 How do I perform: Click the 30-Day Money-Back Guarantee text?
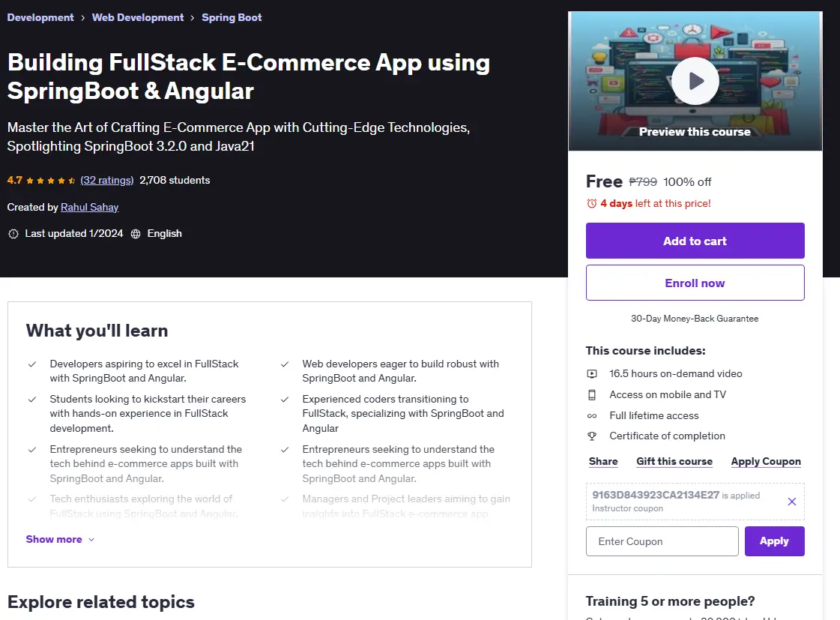pyautogui.click(x=695, y=319)
